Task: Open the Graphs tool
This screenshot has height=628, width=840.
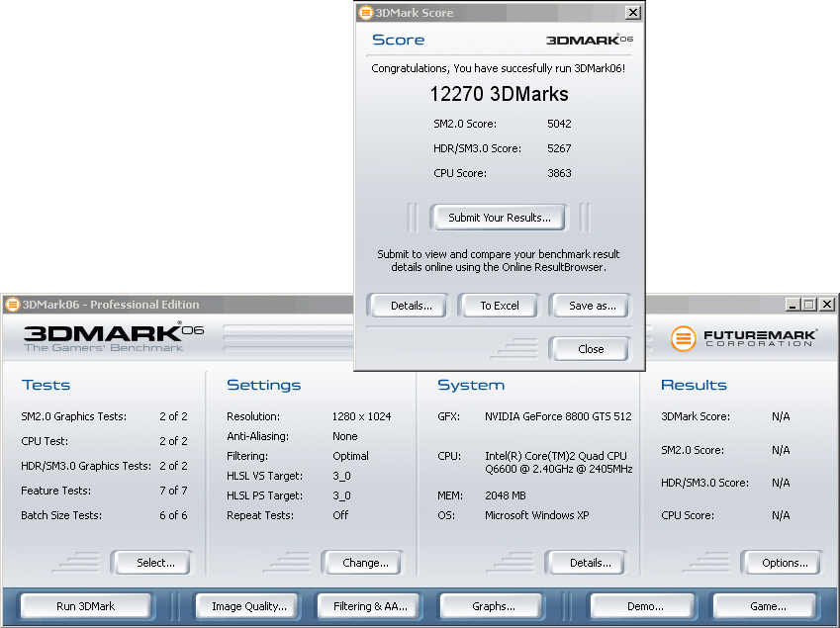Action: click(493, 606)
